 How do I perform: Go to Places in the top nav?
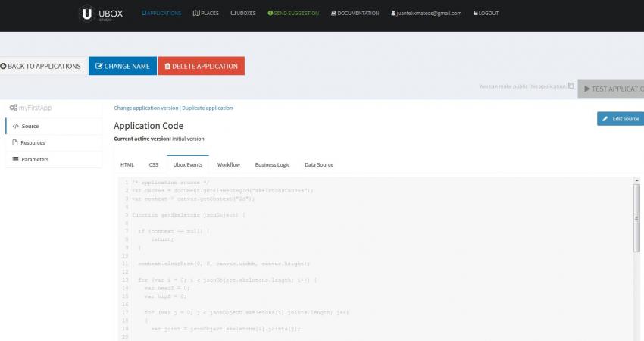coord(206,13)
